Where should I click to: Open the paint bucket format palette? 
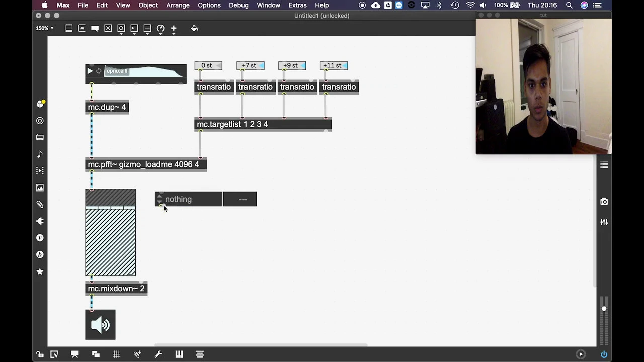pos(195,28)
